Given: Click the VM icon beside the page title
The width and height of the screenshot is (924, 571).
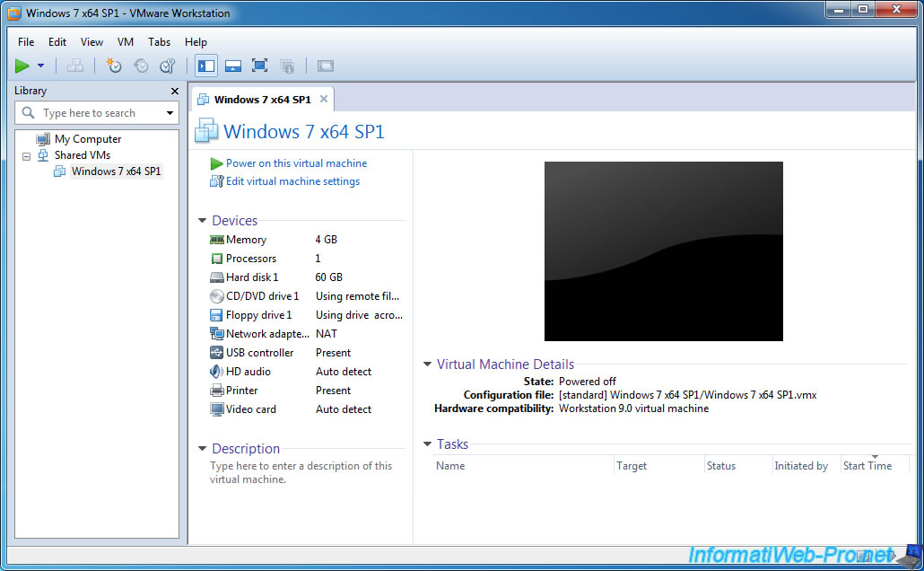Looking at the screenshot, I should click(206, 130).
